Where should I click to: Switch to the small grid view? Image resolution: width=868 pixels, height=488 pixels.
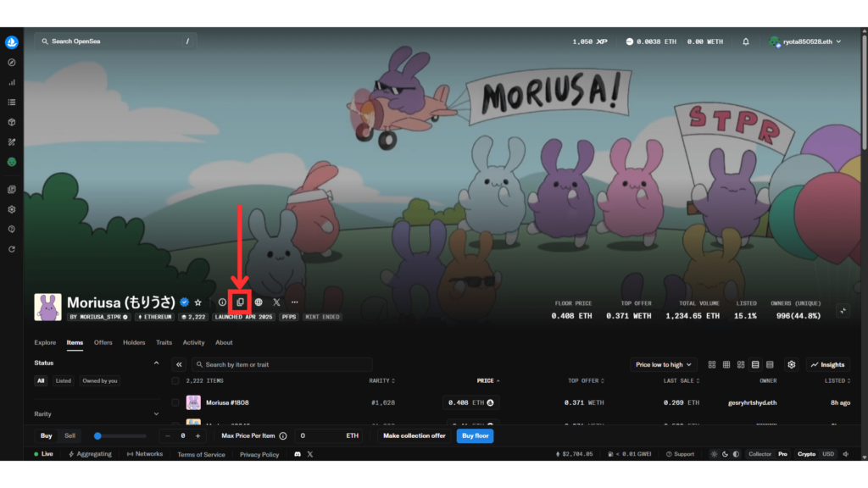[x=726, y=364]
